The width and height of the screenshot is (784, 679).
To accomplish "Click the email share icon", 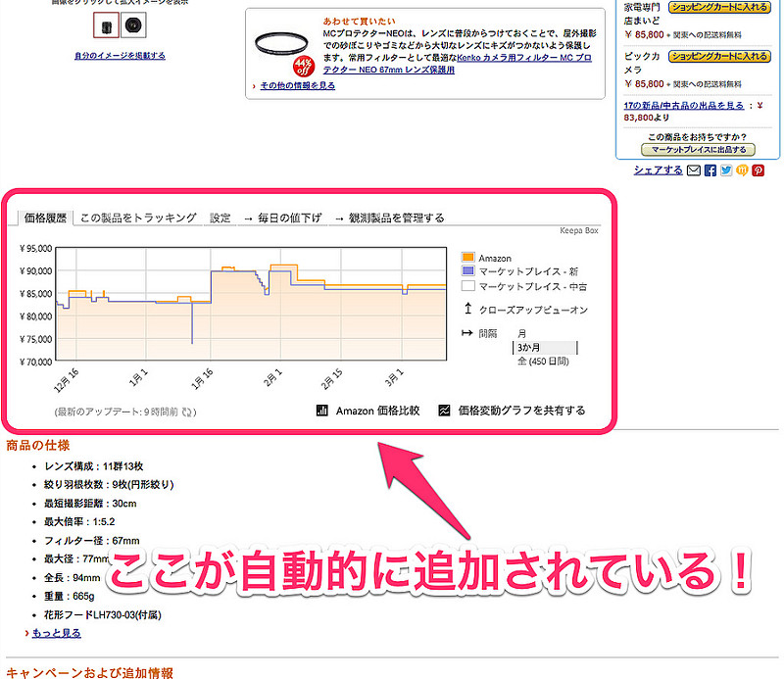I will [x=694, y=170].
